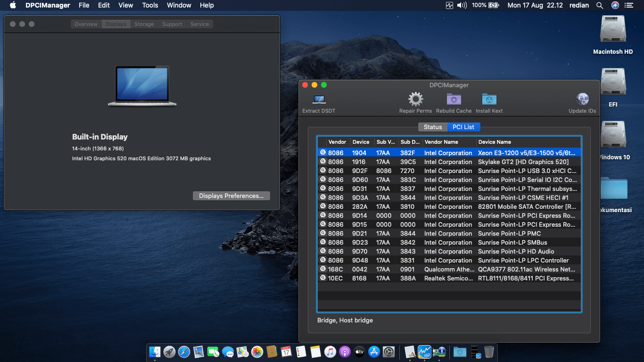Image resolution: width=644 pixels, height=362 pixels.
Task: Click the Intel Power Gadget Dock icon
Action: 424,352
